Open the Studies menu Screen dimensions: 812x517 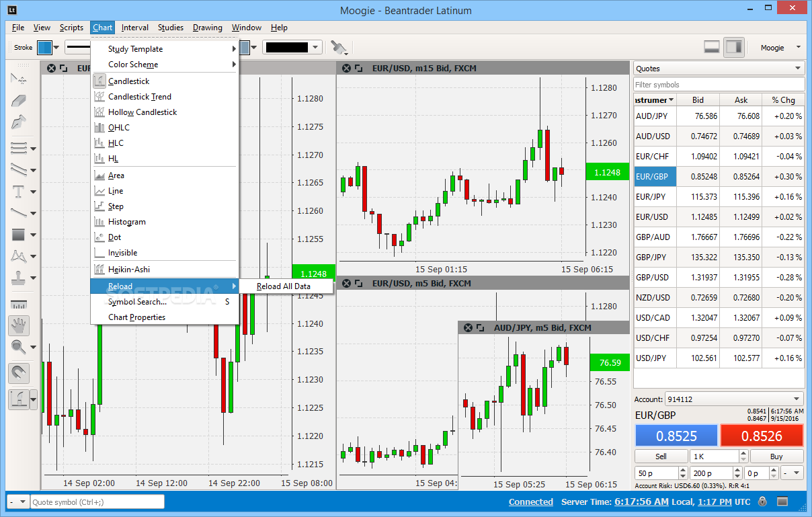point(171,28)
